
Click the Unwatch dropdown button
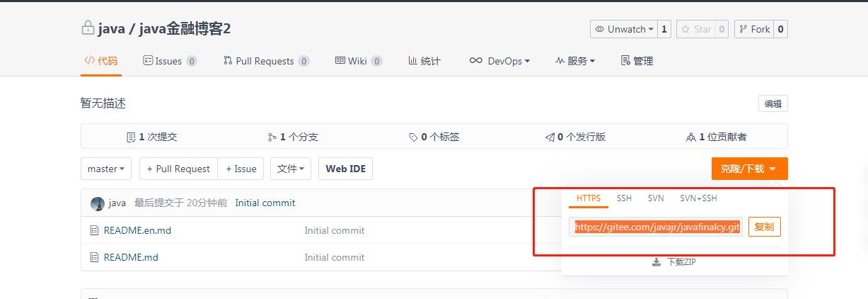click(624, 29)
